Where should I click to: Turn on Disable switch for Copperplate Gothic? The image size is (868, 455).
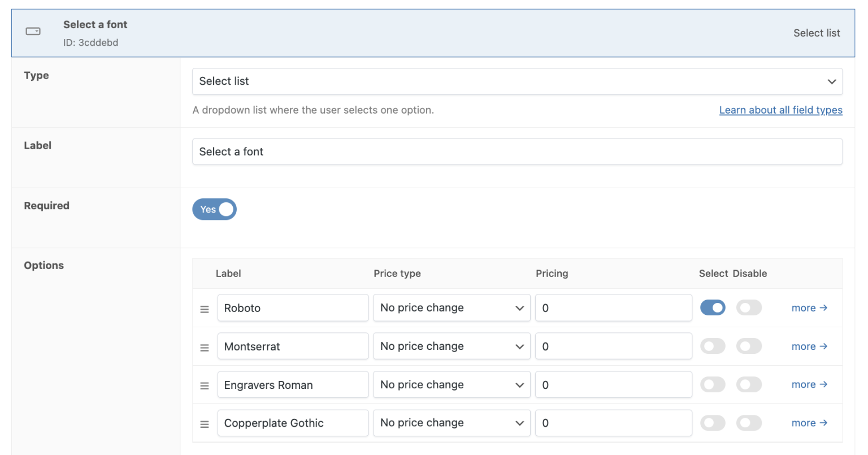(749, 423)
